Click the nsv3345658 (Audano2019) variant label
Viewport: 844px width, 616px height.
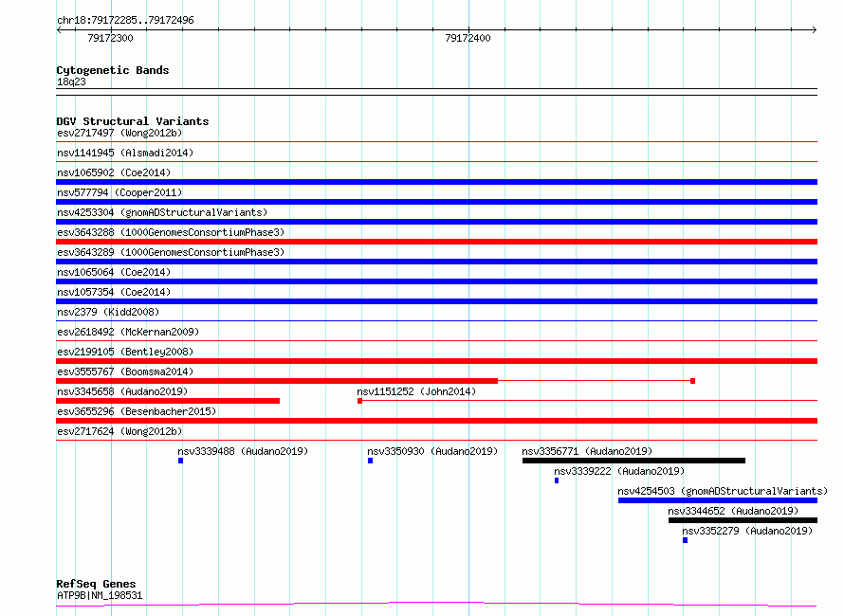point(122,391)
